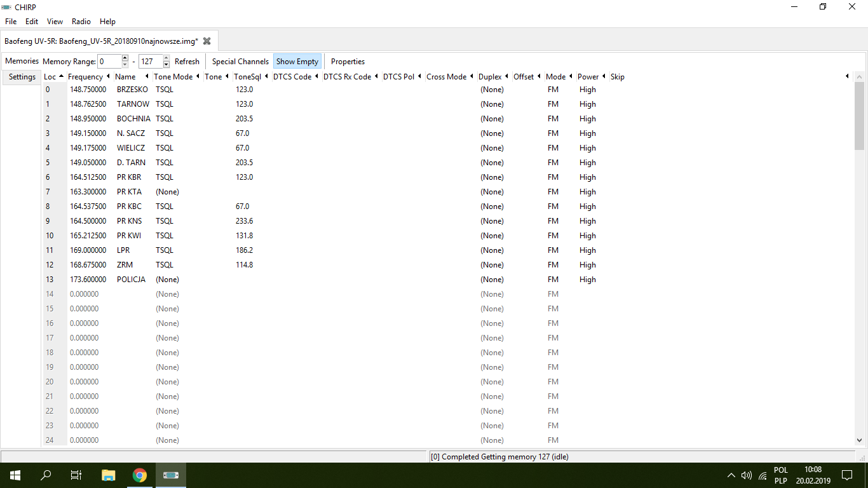This screenshot has width=868, height=488.
Task: Click the Tone Mode column header
Action: [x=177, y=77]
